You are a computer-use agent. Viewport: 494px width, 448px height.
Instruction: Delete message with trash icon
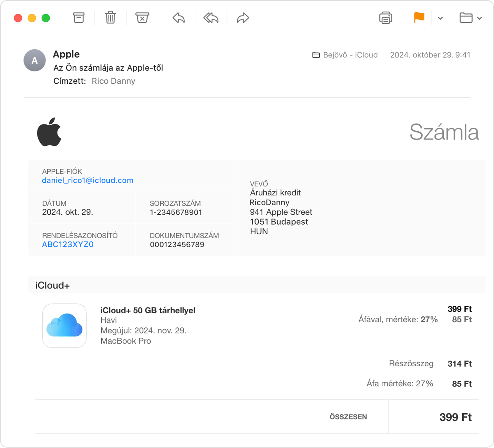pyautogui.click(x=110, y=18)
